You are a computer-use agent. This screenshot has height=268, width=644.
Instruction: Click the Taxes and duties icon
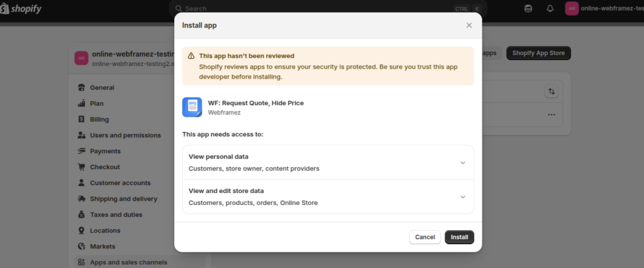click(x=81, y=215)
